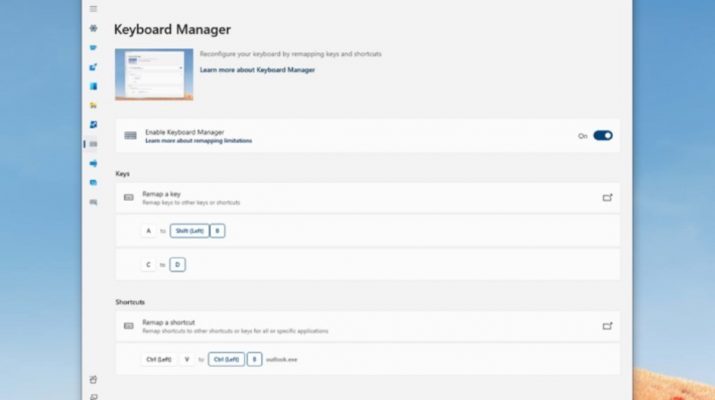Click the Keyboard Manager preview thumbnail
This screenshot has width=715, height=400.
154,74
